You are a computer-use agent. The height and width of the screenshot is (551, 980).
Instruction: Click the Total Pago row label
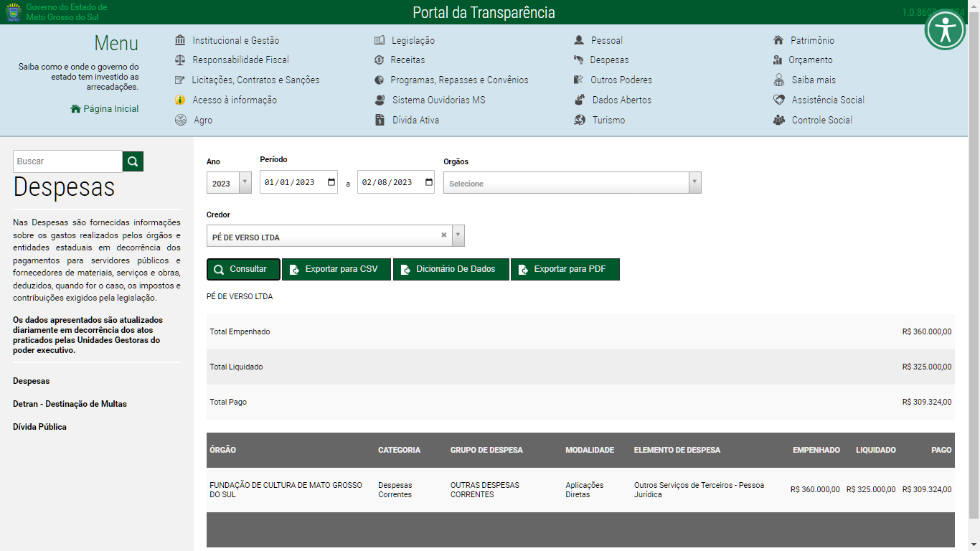pyautogui.click(x=228, y=402)
